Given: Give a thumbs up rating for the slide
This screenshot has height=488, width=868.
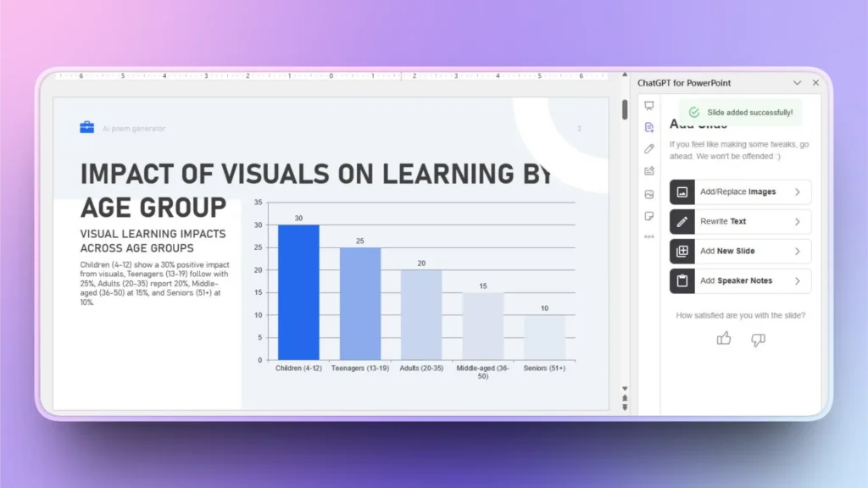Looking at the screenshot, I should (x=724, y=339).
